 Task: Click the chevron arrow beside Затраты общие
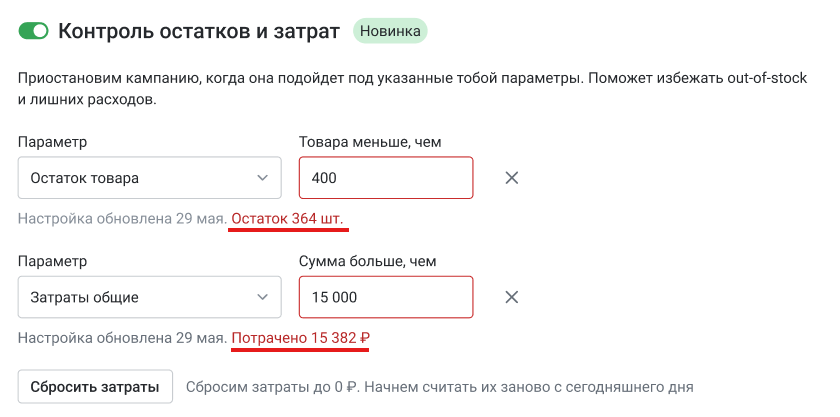click(262, 297)
